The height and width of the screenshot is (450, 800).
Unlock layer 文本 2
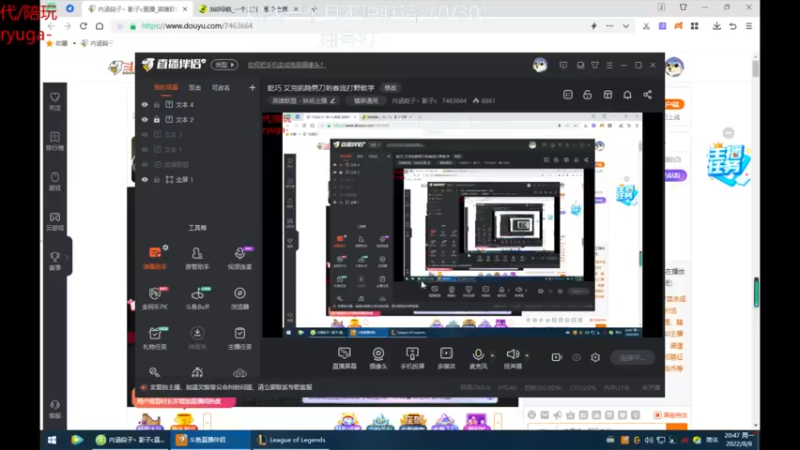[157, 119]
